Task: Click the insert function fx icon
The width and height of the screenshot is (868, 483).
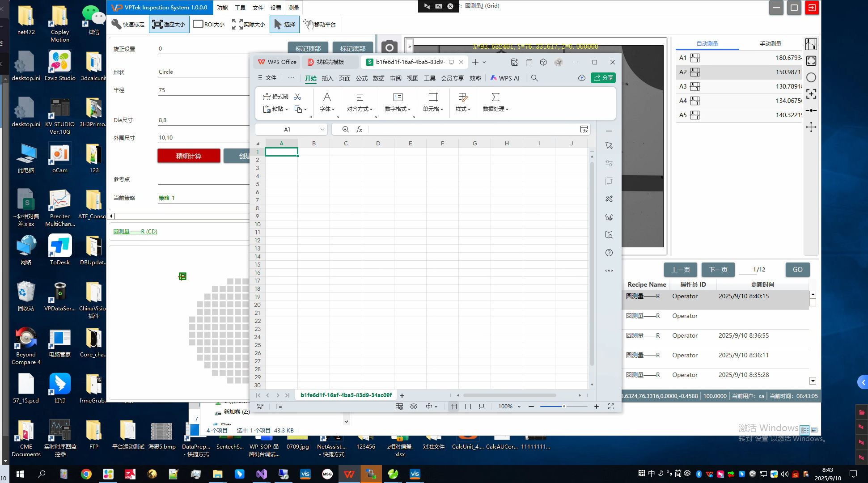Action: click(x=359, y=129)
